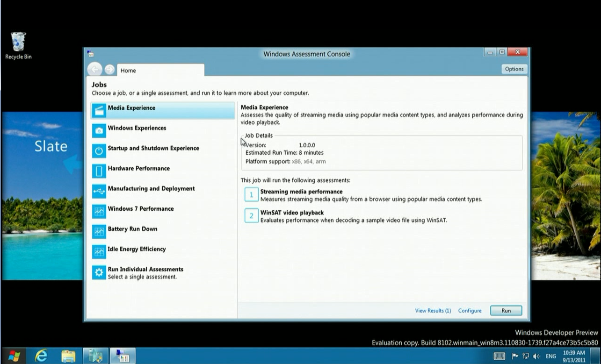Click the Run button

506,311
